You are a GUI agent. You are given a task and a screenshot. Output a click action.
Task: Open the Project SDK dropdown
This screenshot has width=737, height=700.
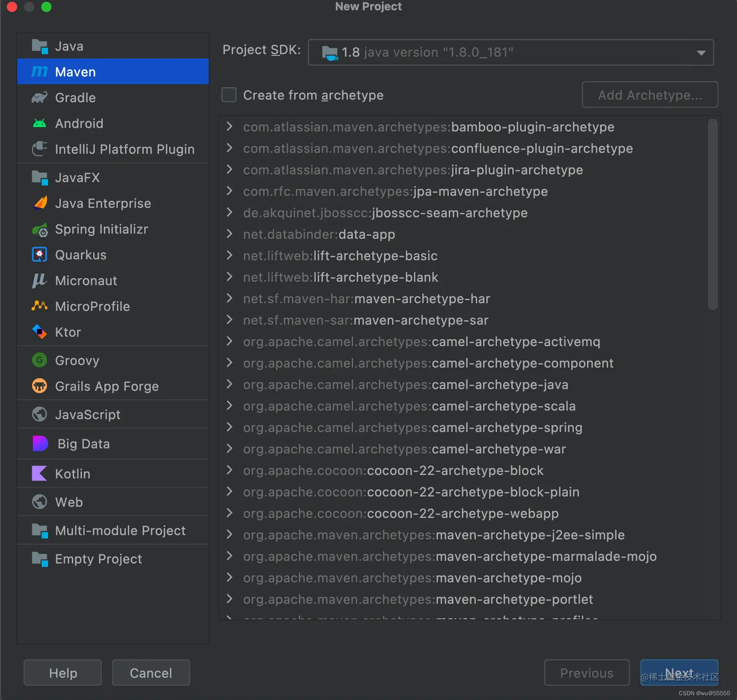(511, 52)
